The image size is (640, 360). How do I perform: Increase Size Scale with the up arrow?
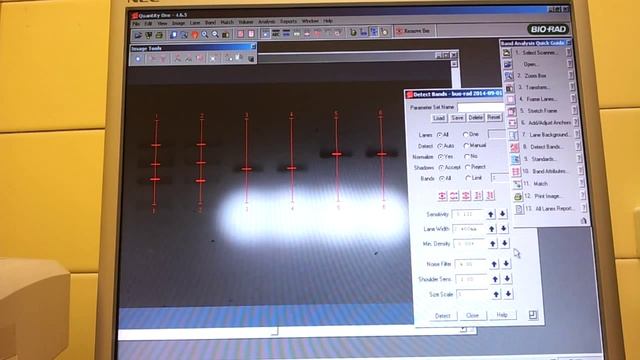[496, 294]
